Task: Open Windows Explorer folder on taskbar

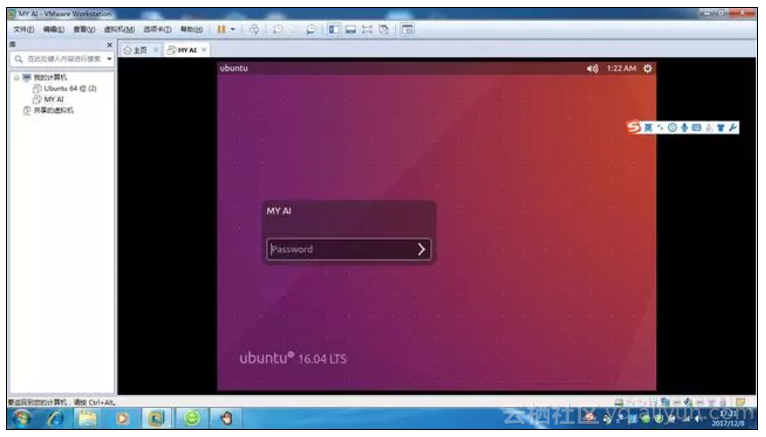Action: click(x=88, y=418)
